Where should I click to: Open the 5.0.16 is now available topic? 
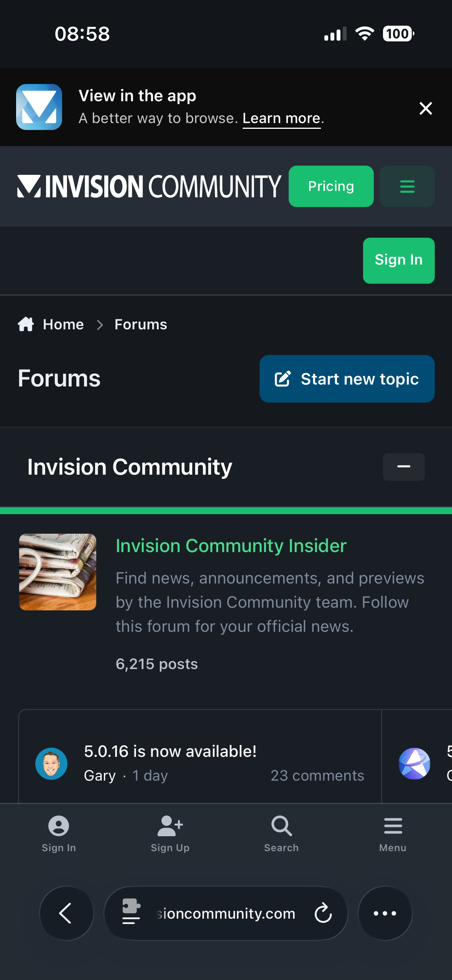170,751
